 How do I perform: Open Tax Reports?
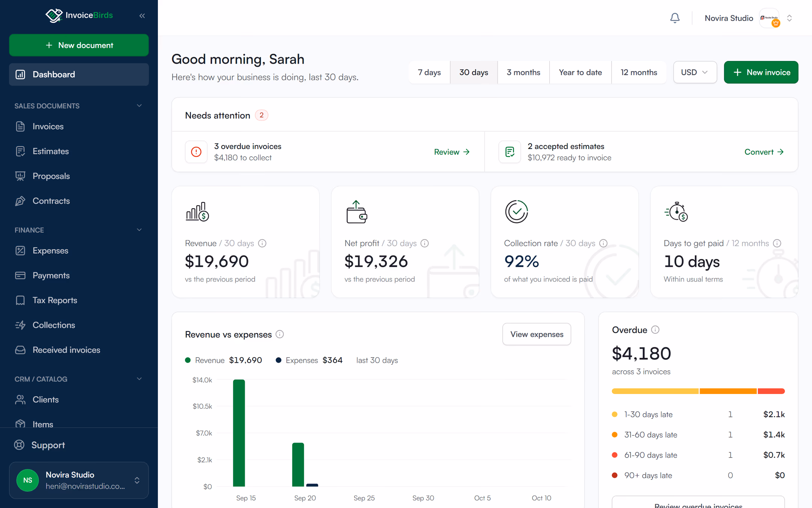pos(79,300)
